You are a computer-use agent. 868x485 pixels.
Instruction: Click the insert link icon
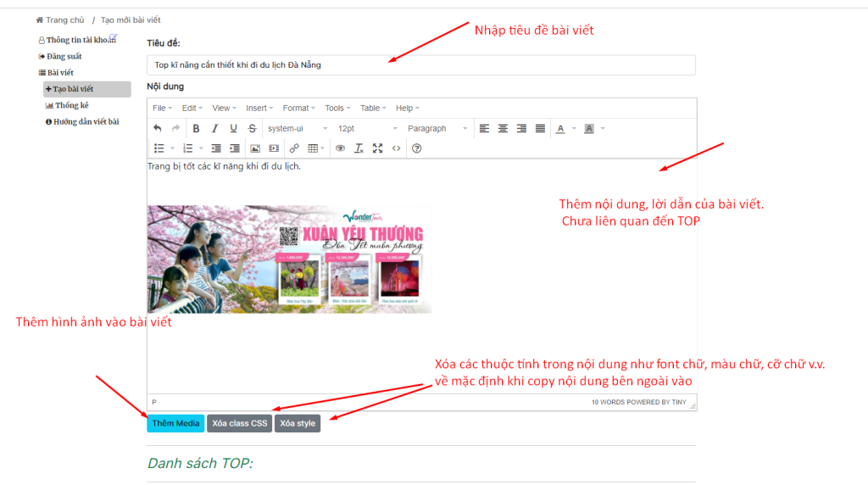(x=294, y=148)
